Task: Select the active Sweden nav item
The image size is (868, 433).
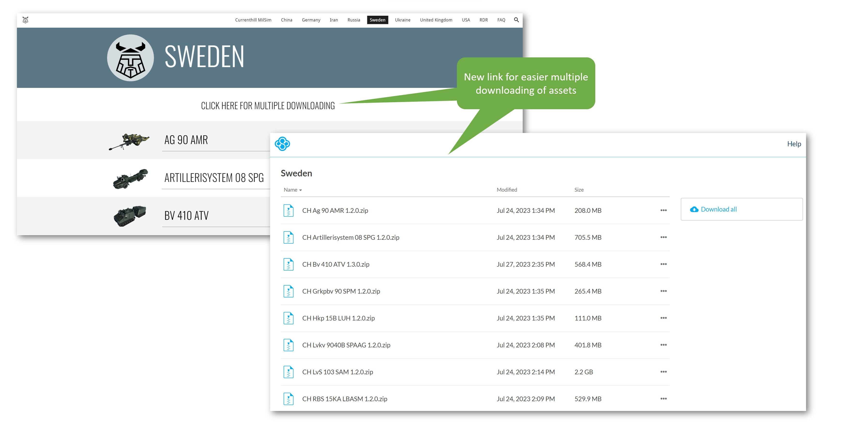Action: click(377, 20)
